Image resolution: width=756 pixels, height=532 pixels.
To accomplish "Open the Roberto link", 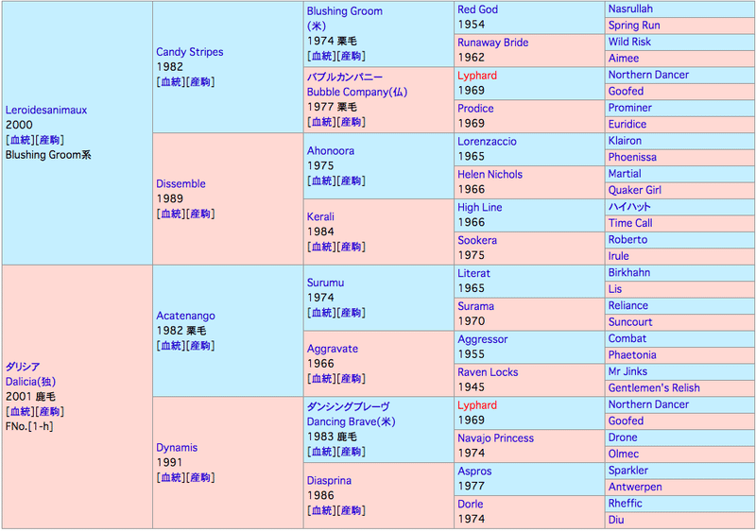I will pos(627,239).
